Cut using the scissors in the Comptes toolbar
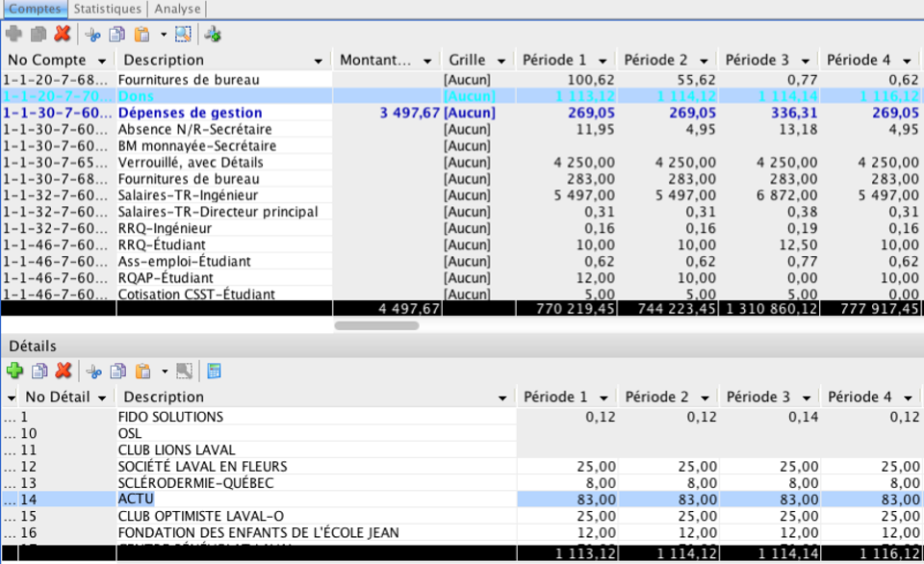 click(x=92, y=35)
